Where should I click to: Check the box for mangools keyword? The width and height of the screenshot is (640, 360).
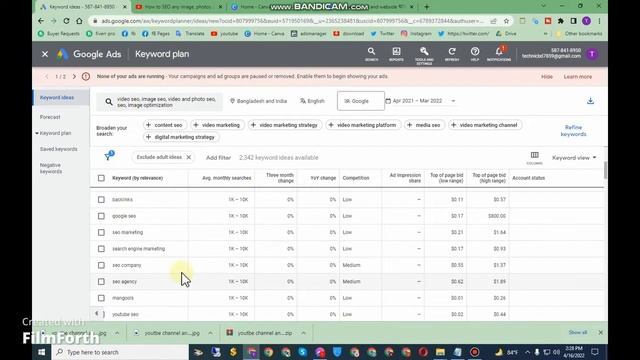pos(101,298)
